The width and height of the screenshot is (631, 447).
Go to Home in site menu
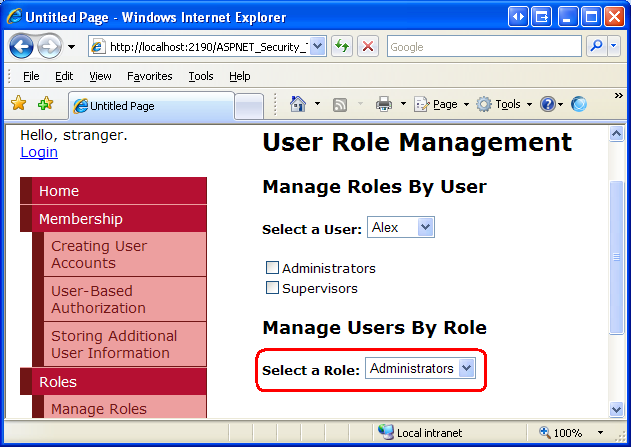(113, 191)
